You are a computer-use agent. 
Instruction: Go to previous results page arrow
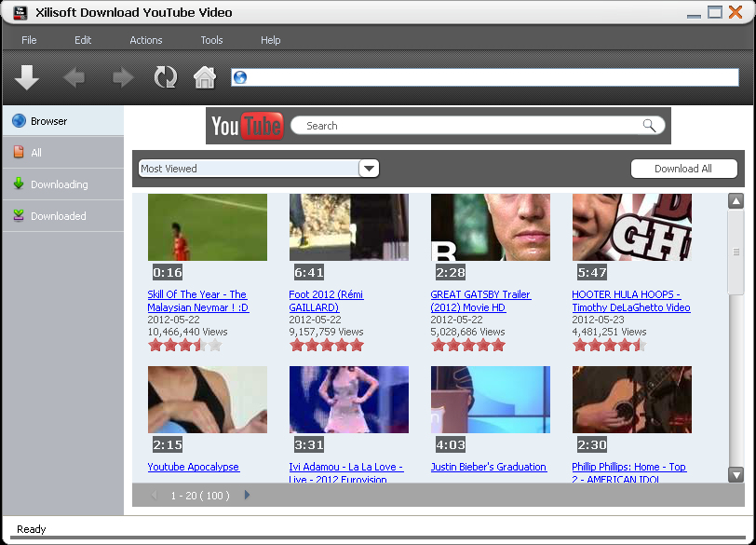pyautogui.click(x=155, y=495)
